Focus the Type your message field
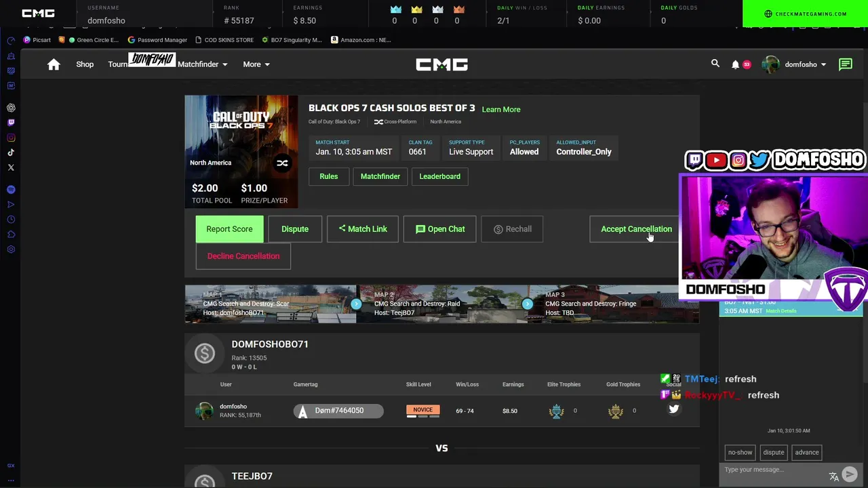The height and width of the screenshot is (488, 868). click(774, 470)
